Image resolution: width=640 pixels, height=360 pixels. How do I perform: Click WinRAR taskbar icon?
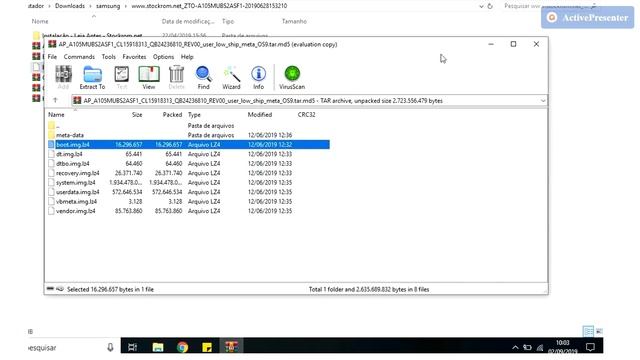(231, 347)
